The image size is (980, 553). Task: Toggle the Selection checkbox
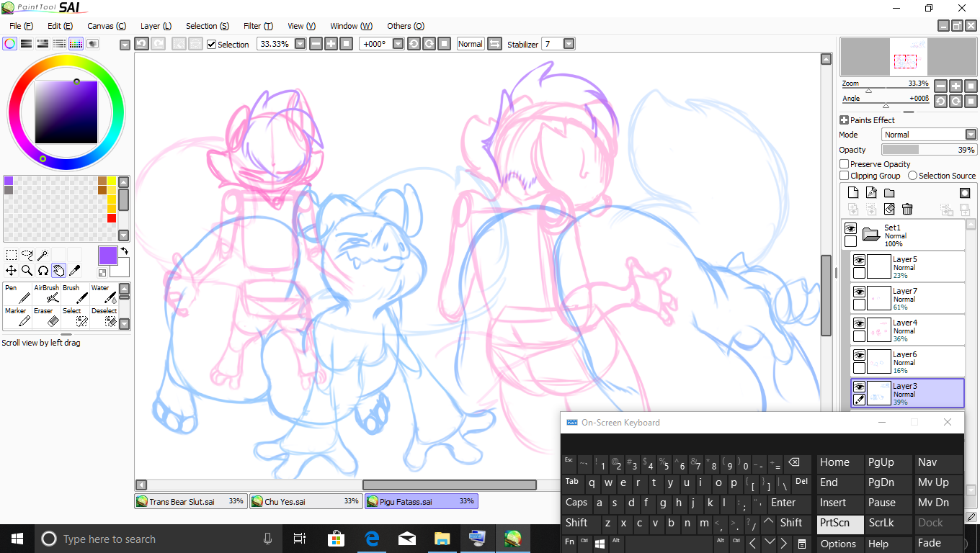(x=212, y=45)
